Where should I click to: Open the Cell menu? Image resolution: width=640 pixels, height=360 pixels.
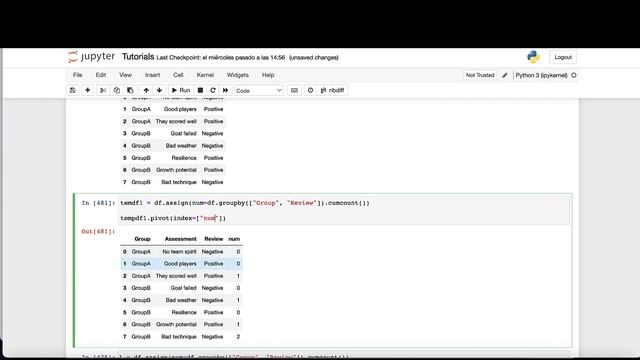(178, 75)
